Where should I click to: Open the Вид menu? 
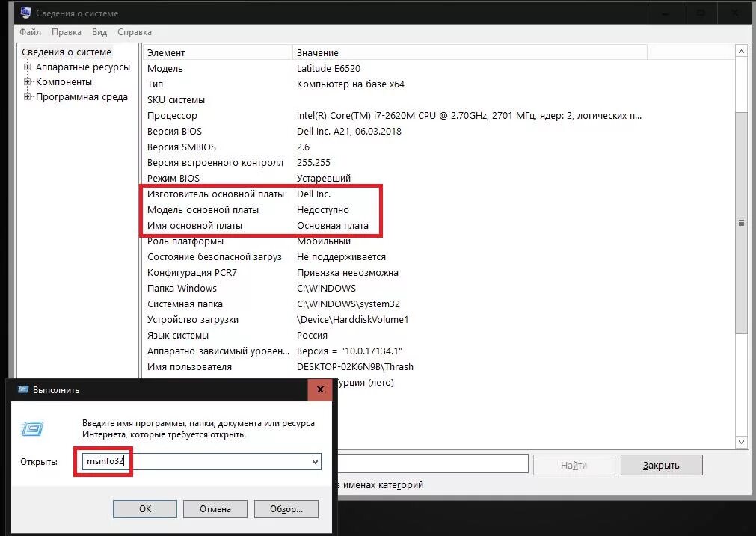click(x=99, y=32)
